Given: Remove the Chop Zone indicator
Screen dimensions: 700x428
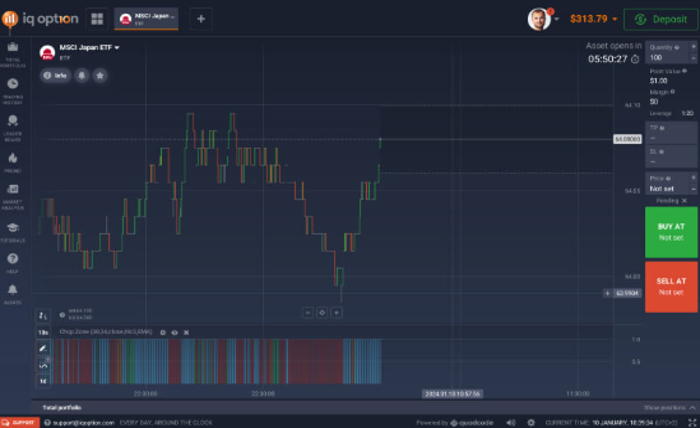Looking at the screenshot, I should click(187, 332).
